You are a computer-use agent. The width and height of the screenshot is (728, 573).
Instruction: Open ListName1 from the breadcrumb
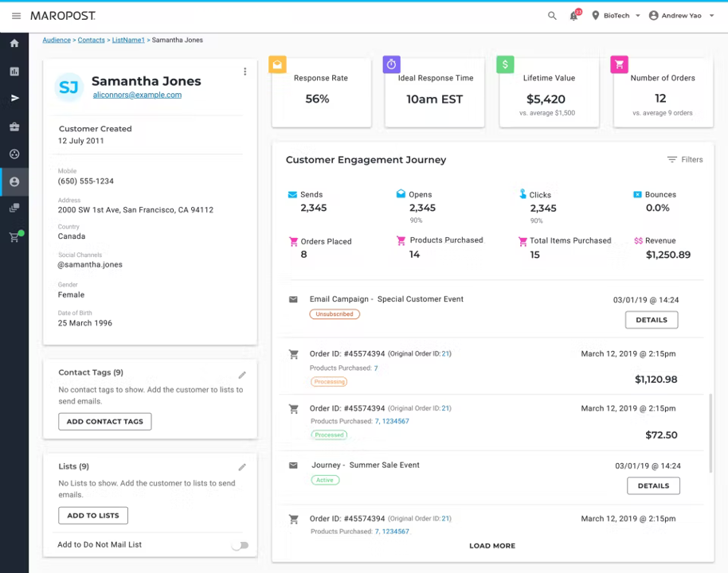(128, 40)
